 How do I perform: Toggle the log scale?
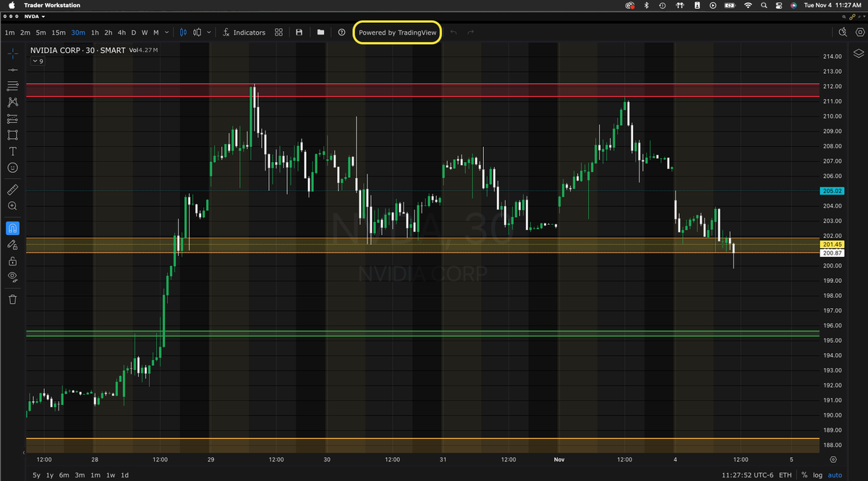tap(818, 475)
